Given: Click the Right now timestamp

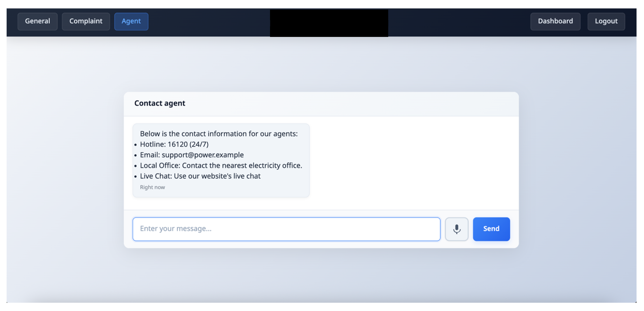Looking at the screenshot, I should (152, 187).
